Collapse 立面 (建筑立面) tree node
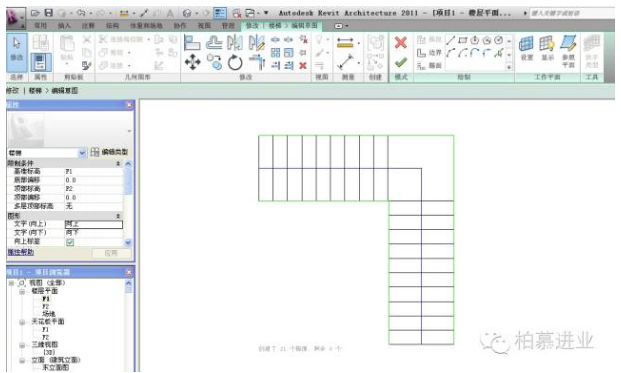This screenshot has width=621, height=373. [22, 361]
